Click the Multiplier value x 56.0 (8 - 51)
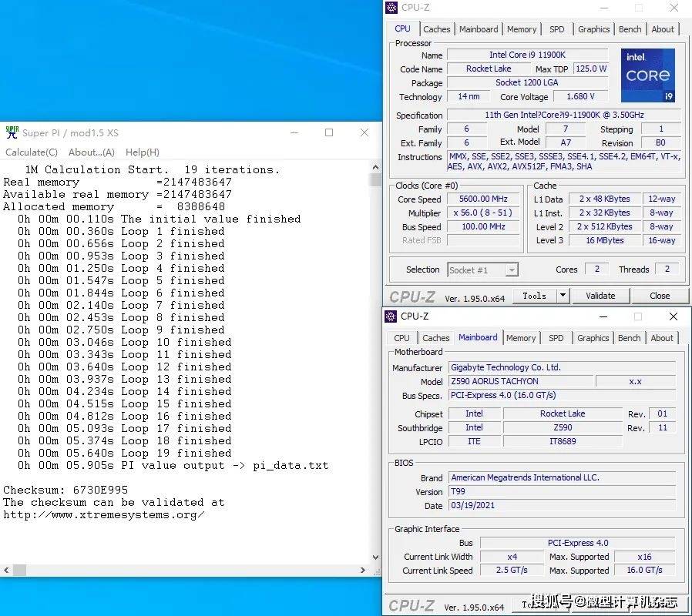Image resolution: width=692 pixels, height=616 pixels. [483, 213]
